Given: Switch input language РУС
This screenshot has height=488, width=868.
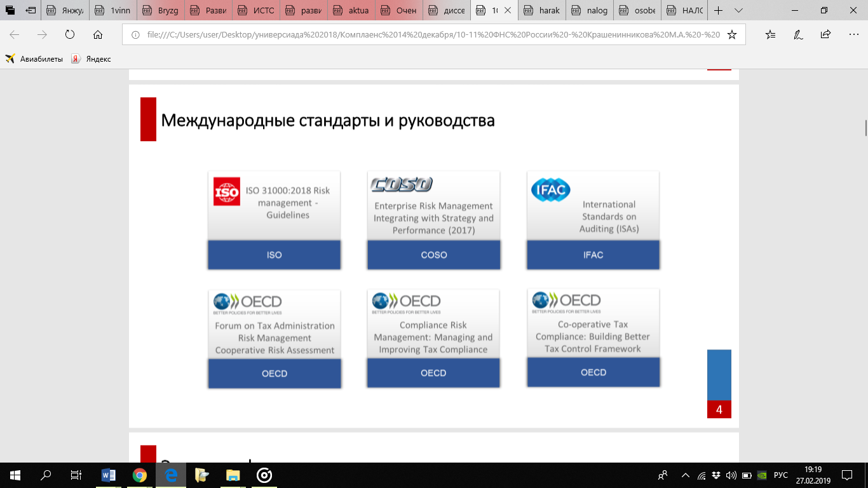Looking at the screenshot, I should [x=781, y=475].
